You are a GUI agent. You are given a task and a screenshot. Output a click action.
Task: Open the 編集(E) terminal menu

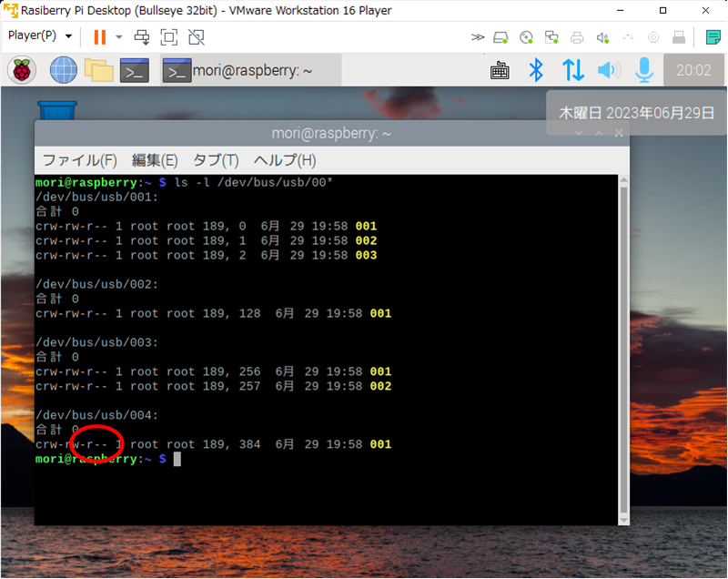point(155,160)
